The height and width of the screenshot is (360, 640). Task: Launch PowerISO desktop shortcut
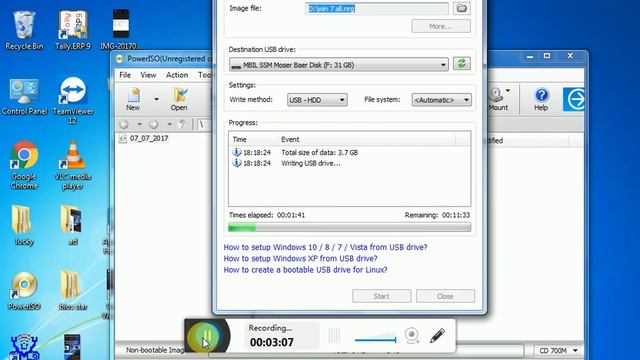(24, 291)
